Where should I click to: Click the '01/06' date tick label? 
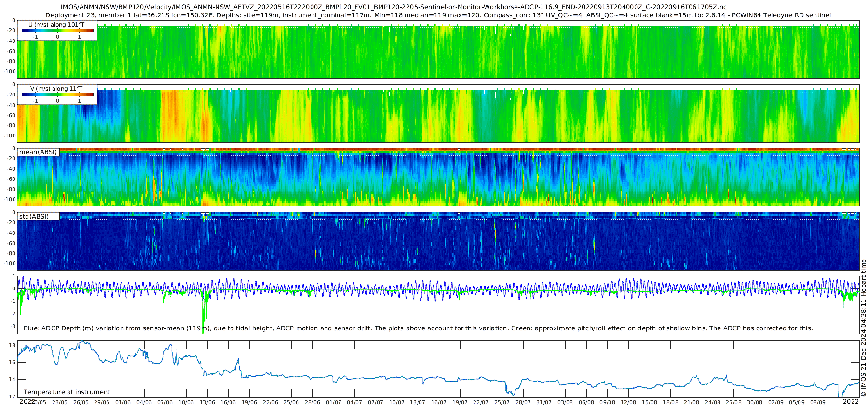123,402
